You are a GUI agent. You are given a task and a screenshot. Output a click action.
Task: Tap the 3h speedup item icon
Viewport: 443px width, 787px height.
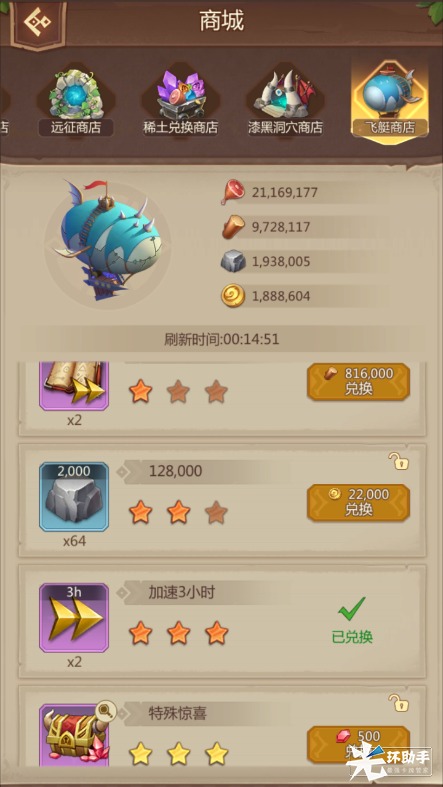[74, 618]
